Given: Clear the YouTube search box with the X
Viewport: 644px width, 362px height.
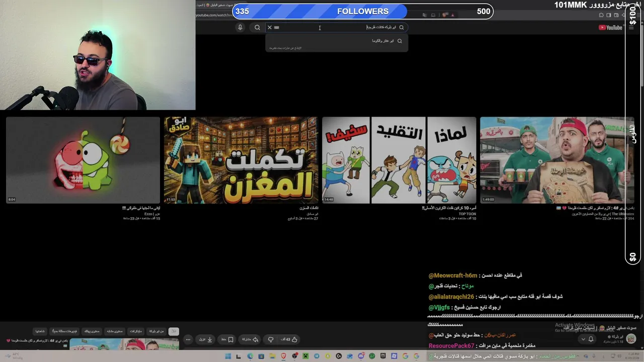Looking at the screenshot, I should coord(270,28).
